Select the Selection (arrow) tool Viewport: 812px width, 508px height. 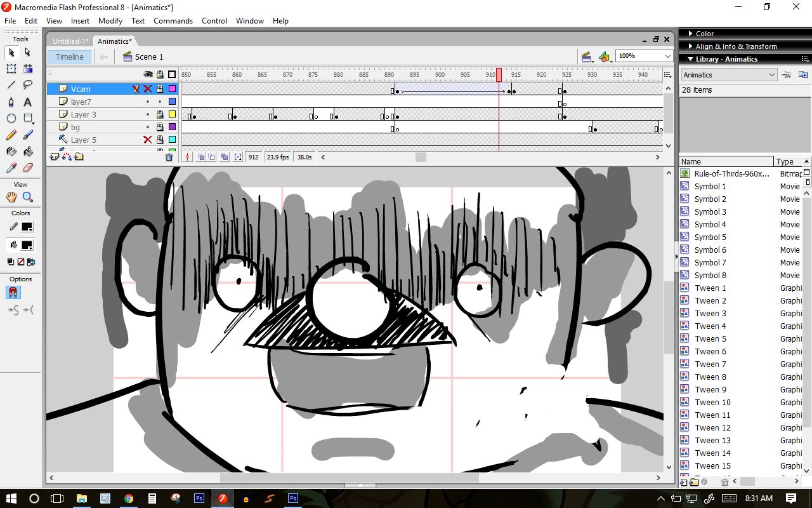coord(11,52)
